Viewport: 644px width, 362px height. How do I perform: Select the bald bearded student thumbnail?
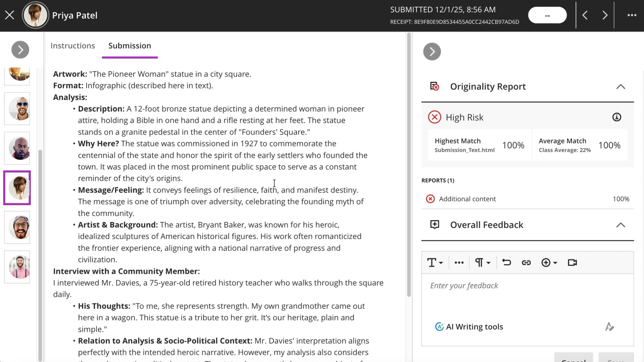[x=17, y=148]
